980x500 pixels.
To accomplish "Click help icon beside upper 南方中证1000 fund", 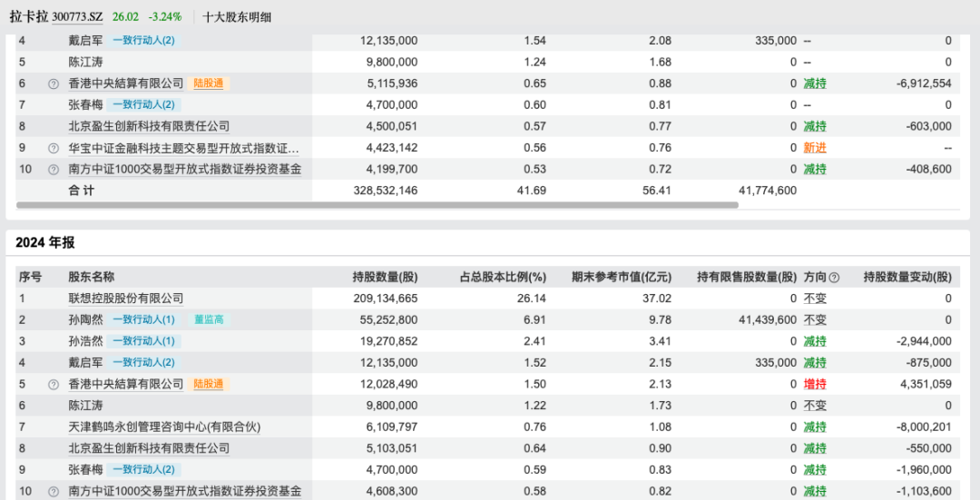I will click(54, 170).
